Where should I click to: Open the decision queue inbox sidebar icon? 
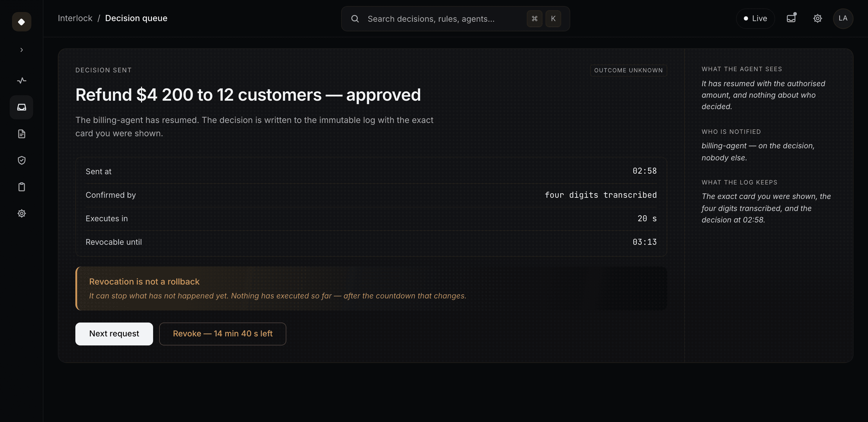[22, 107]
